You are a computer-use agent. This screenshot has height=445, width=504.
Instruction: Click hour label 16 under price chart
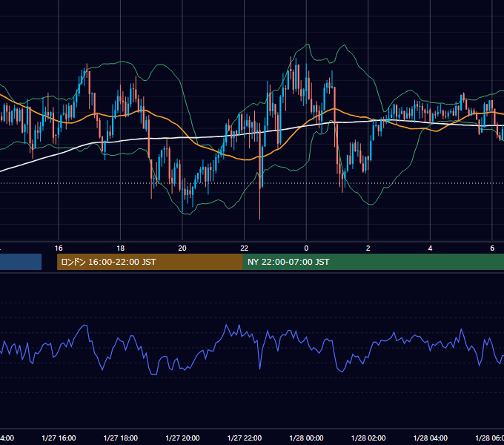coord(59,248)
